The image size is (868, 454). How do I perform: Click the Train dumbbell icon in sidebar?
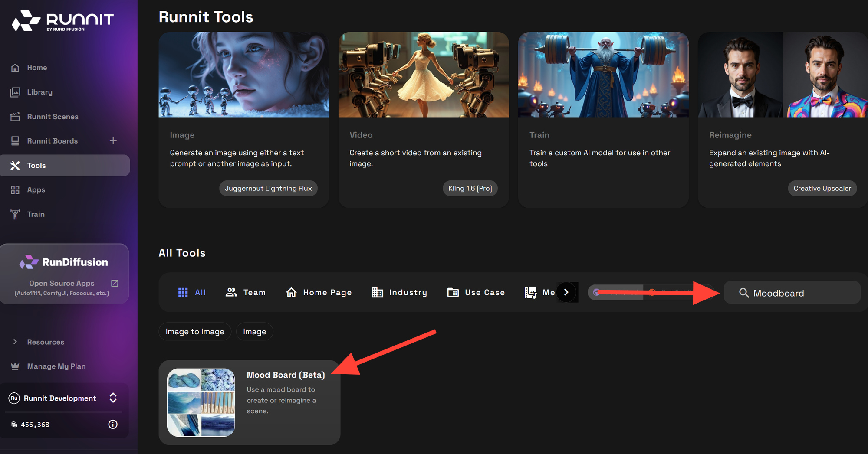tap(15, 214)
